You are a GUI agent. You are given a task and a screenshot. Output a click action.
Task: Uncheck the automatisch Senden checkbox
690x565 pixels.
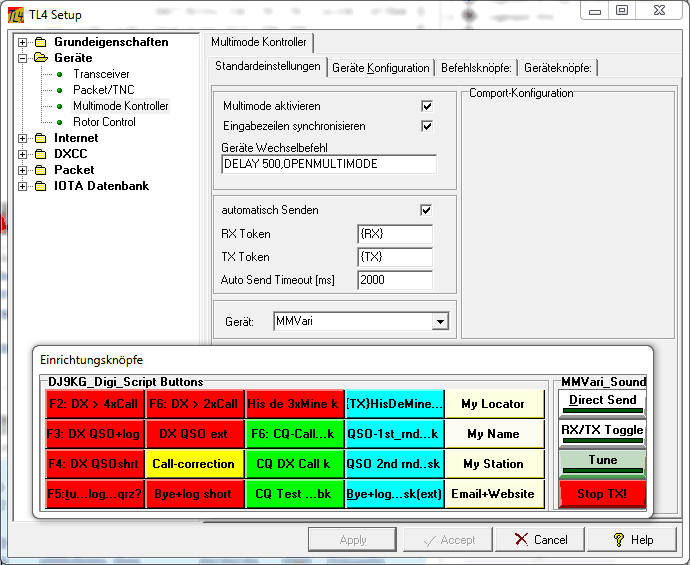click(x=426, y=210)
